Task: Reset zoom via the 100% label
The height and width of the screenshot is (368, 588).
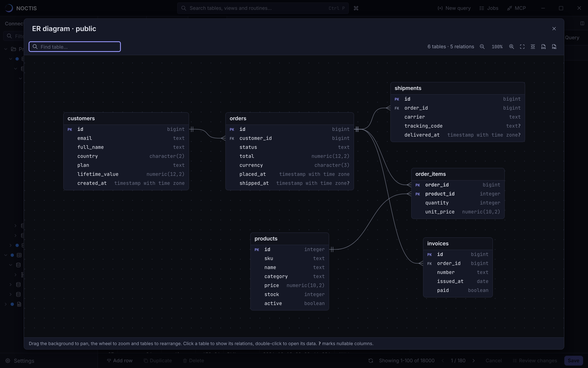Action: click(497, 47)
